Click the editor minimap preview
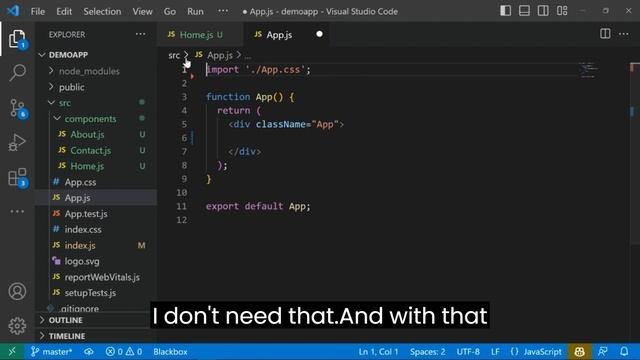640x360 pixels. coord(588,70)
